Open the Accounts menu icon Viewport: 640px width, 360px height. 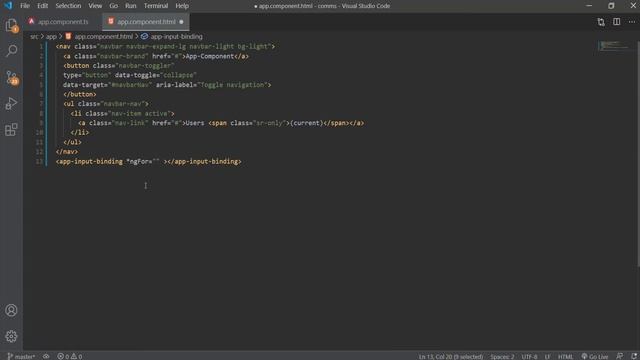coord(11,310)
